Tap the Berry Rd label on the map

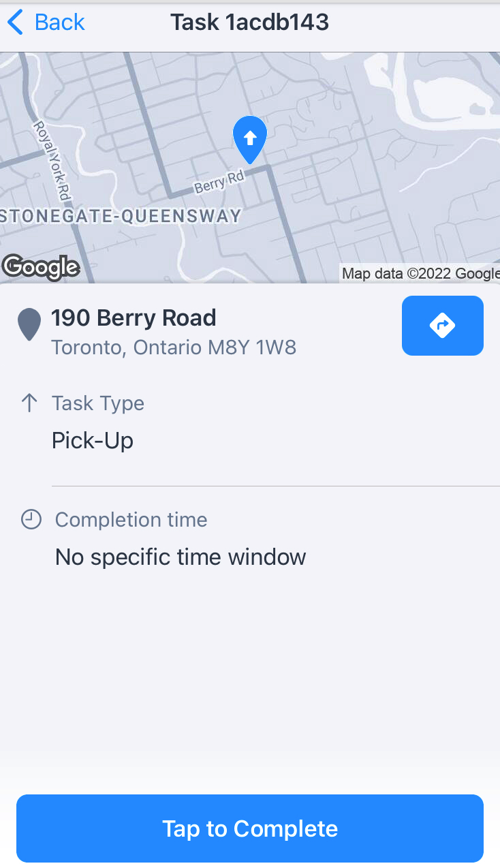pyautogui.click(x=219, y=183)
